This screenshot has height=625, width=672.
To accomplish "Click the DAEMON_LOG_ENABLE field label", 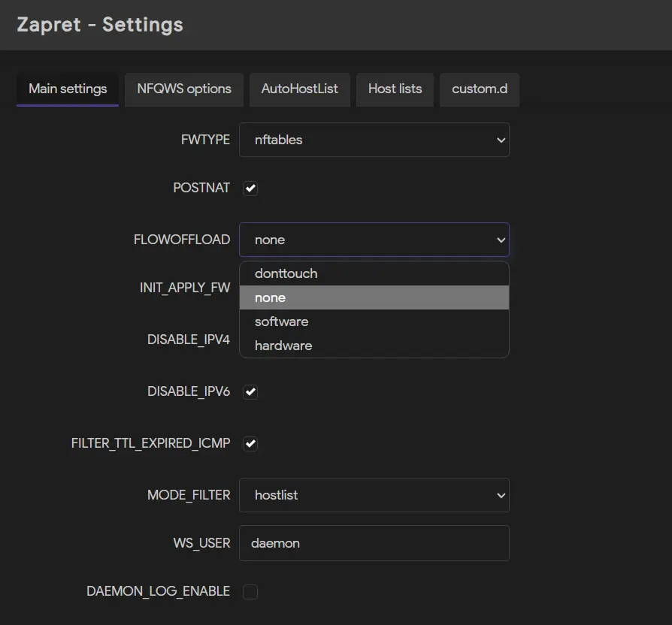I will click(158, 591).
